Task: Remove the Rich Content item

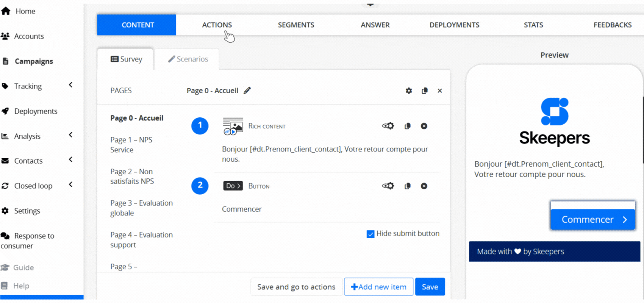Action: coord(424,126)
